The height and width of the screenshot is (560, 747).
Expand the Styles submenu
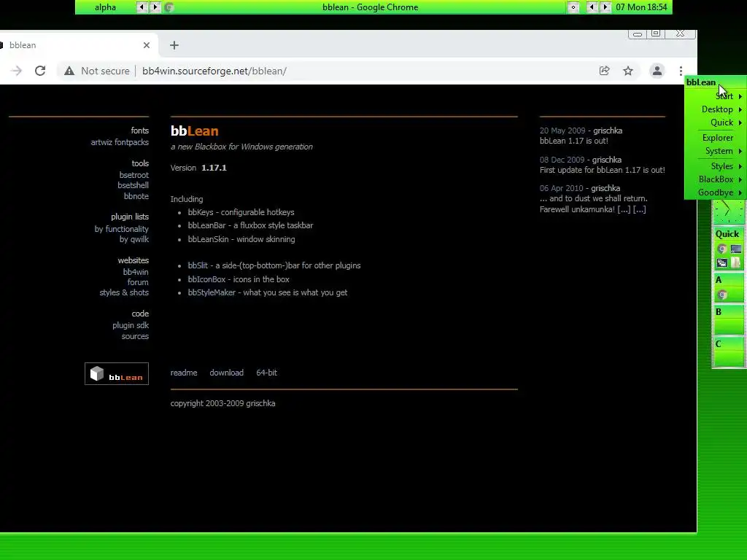tap(715, 166)
